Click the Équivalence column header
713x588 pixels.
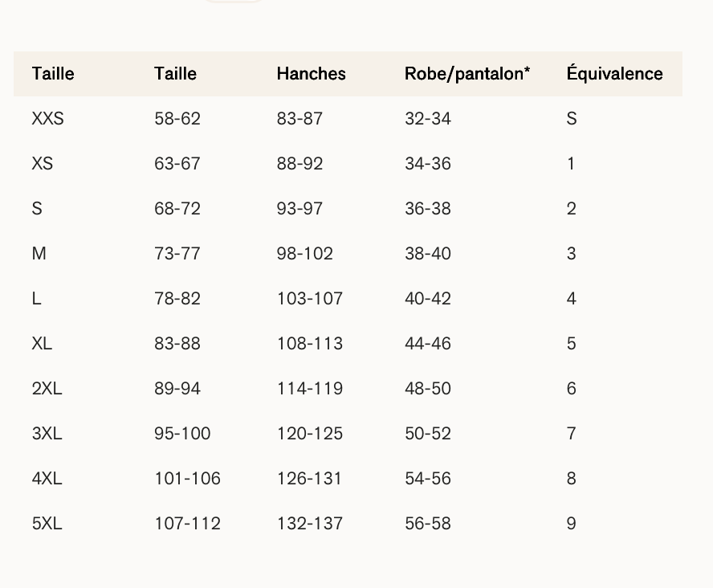(614, 74)
